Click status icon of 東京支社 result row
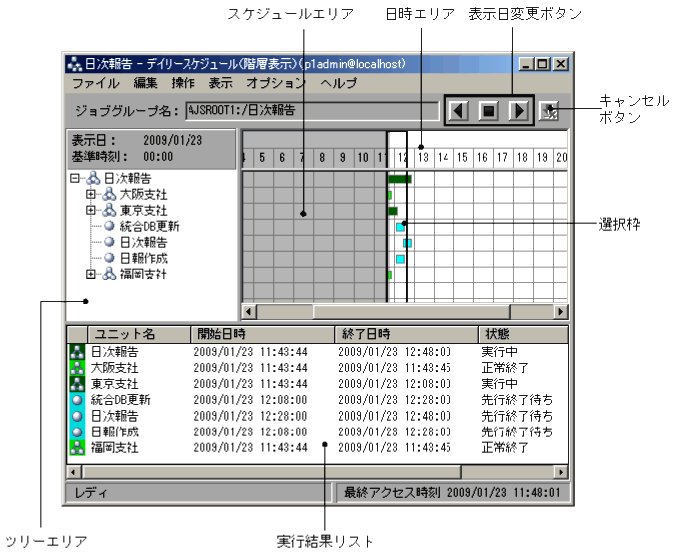 click(x=77, y=384)
